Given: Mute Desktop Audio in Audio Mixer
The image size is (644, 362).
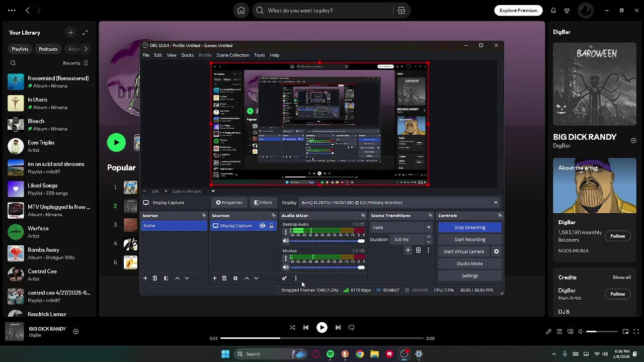Looking at the screenshot, I should click(x=286, y=241).
